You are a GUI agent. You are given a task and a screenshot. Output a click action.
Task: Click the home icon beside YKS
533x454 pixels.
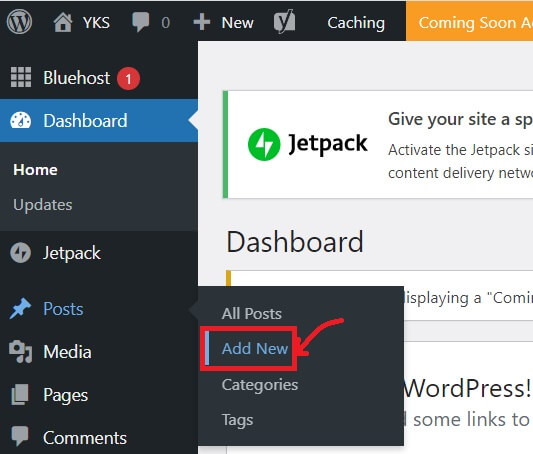pos(63,22)
